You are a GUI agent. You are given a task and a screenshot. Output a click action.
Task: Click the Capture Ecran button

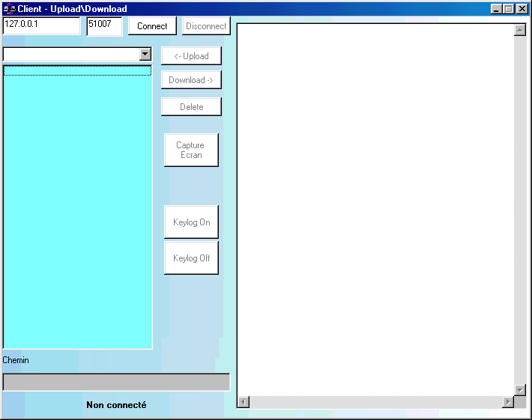[x=191, y=150]
